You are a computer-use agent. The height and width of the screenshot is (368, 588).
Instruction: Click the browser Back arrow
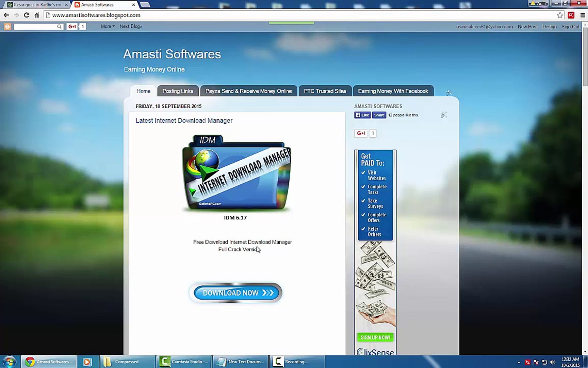tap(6, 15)
